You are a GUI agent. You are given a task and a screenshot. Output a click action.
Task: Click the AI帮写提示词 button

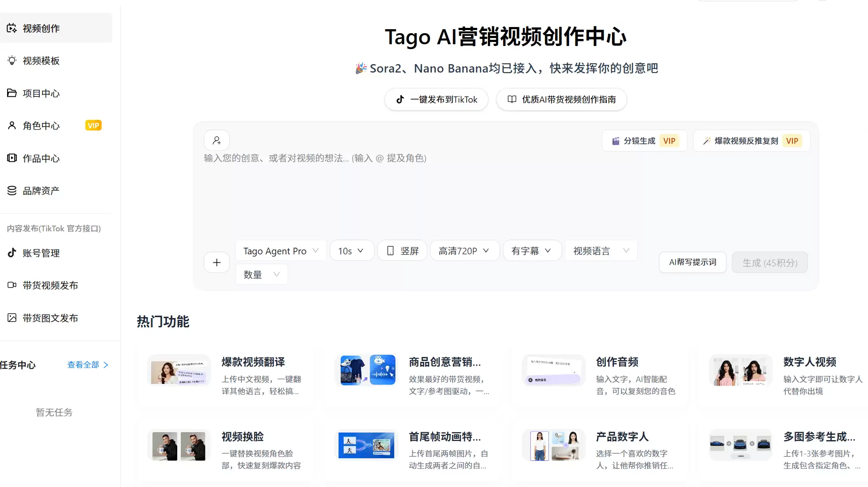coord(693,262)
